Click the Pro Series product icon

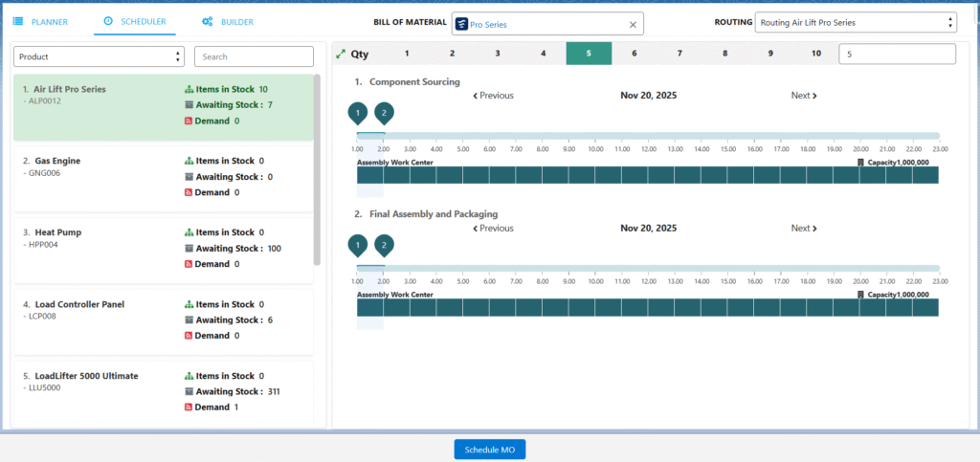click(x=460, y=24)
